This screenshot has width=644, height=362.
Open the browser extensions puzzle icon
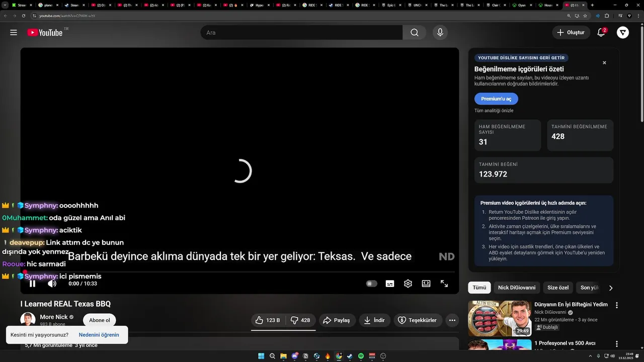[607, 16]
